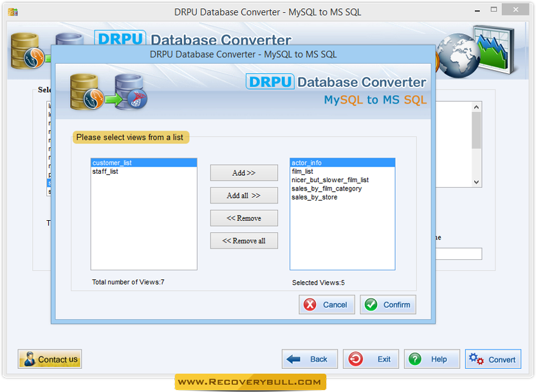Go Back in the main window
Viewport: 536px width, 392px height.
pyautogui.click(x=310, y=359)
